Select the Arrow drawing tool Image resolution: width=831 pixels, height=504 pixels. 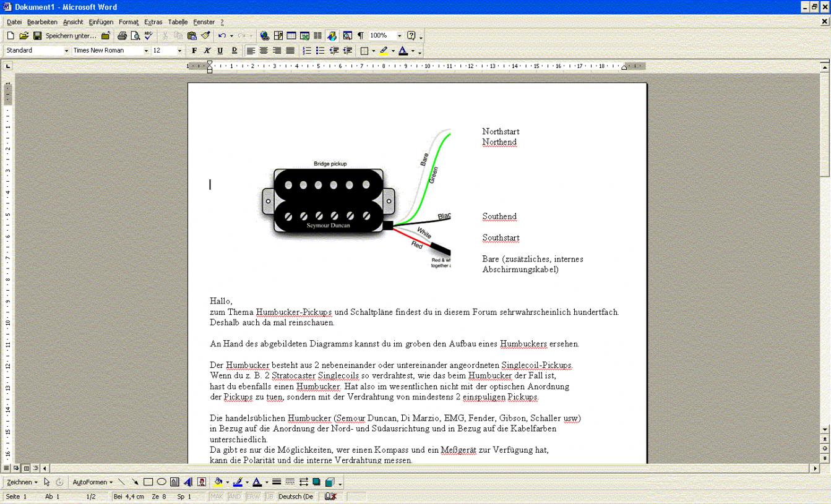(x=135, y=482)
